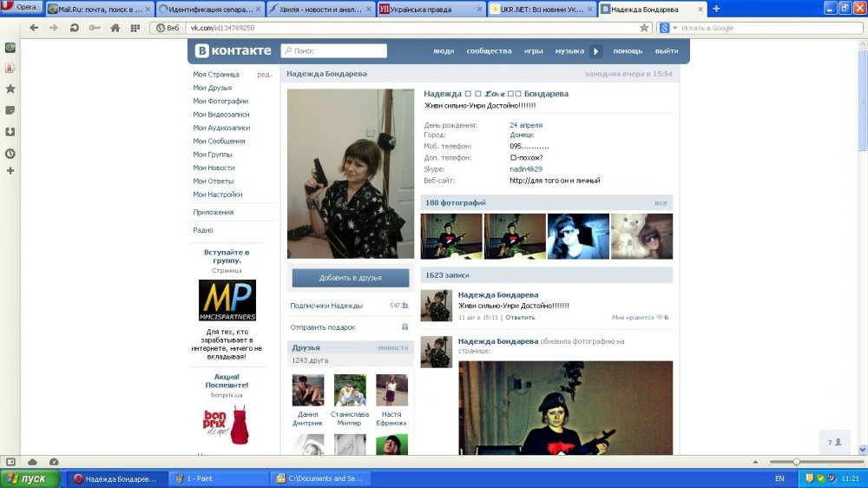This screenshot has height=488, width=868.
Task: Open сообщества in VK top menu
Action: pos(489,51)
